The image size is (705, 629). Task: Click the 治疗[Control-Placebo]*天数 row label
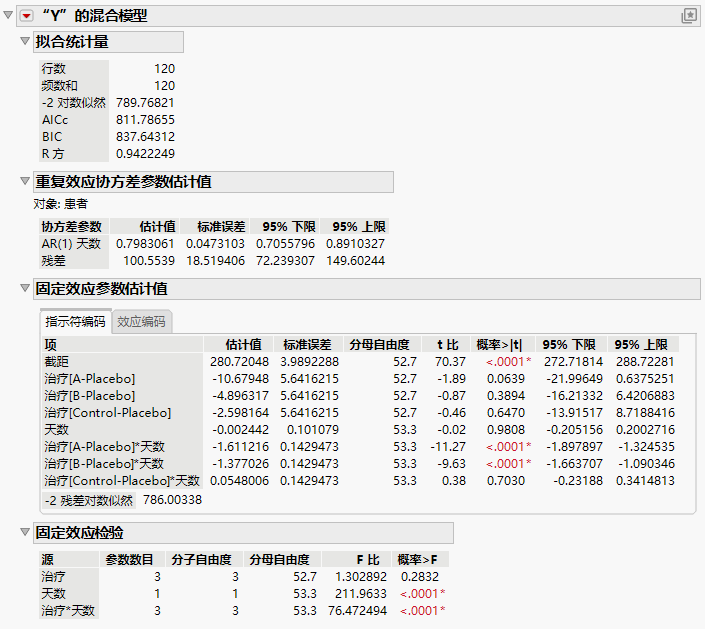(x=122, y=481)
